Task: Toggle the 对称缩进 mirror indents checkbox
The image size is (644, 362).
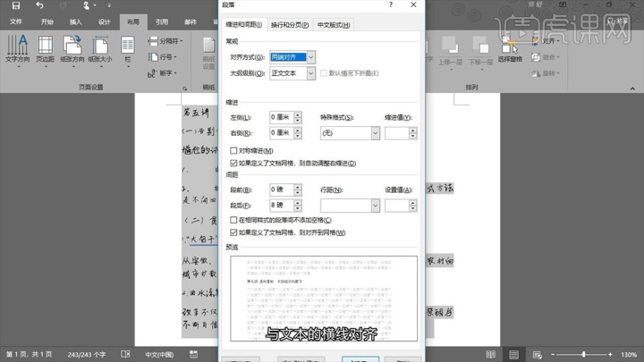Action: pos(233,151)
